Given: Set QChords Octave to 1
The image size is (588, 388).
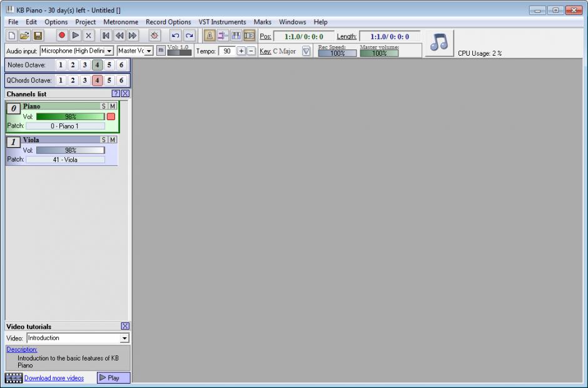Looking at the screenshot, I should [61, 80].
